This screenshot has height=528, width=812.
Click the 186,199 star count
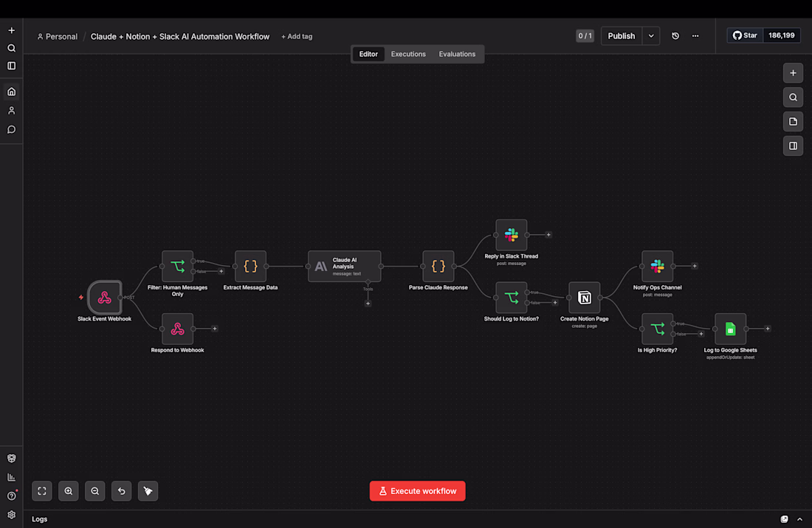(x=782, y=35)
